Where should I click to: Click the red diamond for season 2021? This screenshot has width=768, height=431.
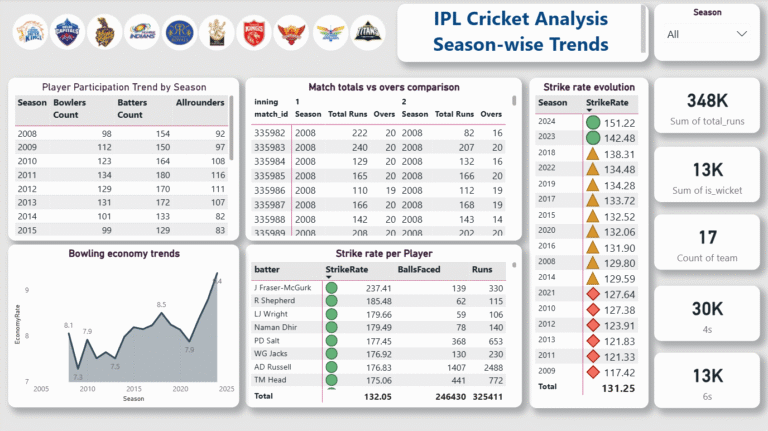593,294
